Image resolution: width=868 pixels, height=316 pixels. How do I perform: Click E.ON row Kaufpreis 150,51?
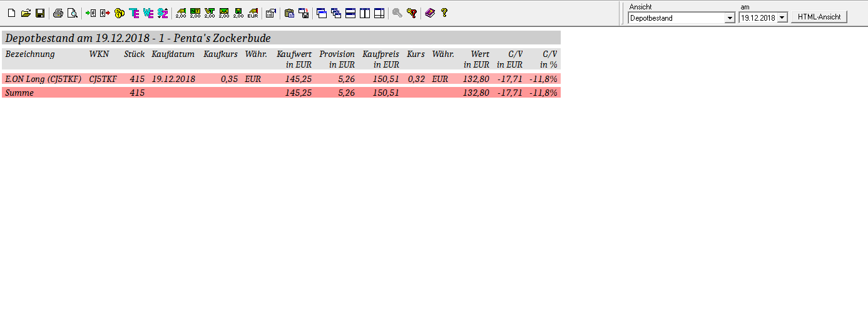click(385, 79)
